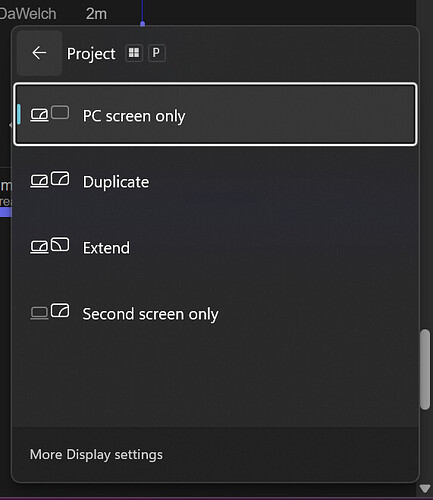Click the 2m timestamp label
The width and height of the screenshot is (433, 500).
(x=96, y=14)
